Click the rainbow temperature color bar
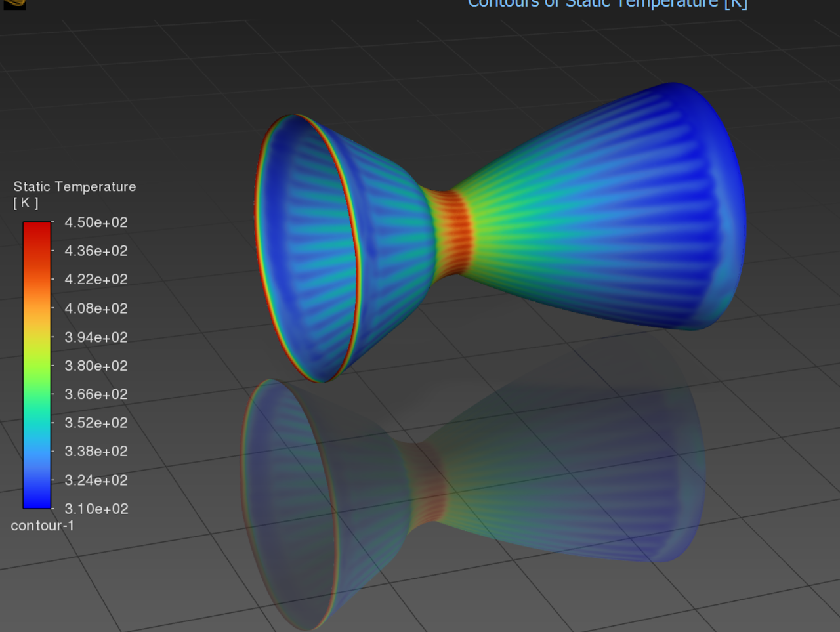Image resolution: width=840 pixels, height=632 pixels. coord(37,365)
